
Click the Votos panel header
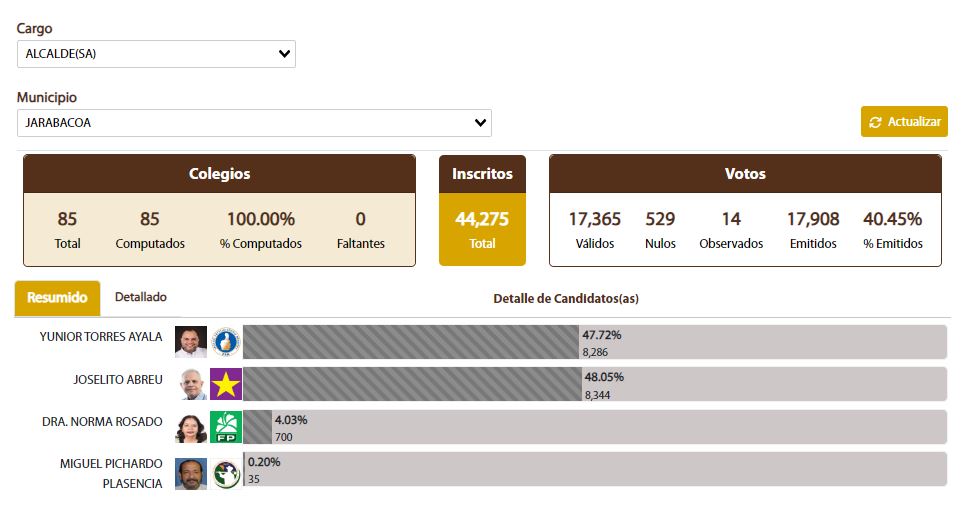coord(745,174)
